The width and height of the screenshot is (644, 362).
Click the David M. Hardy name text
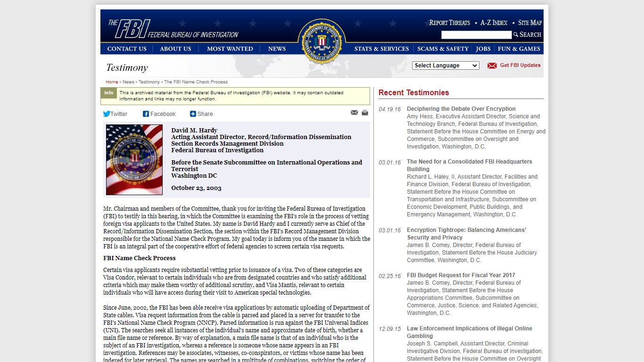coord(194,131)
